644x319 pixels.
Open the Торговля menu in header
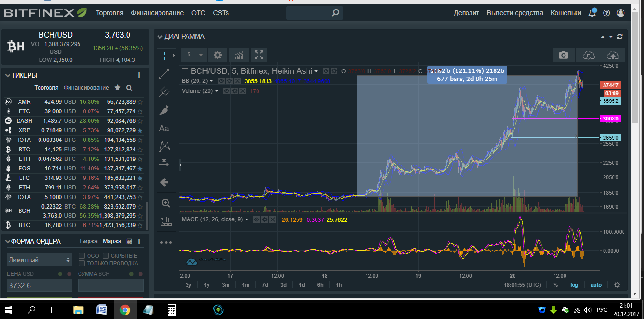[109, 13]
